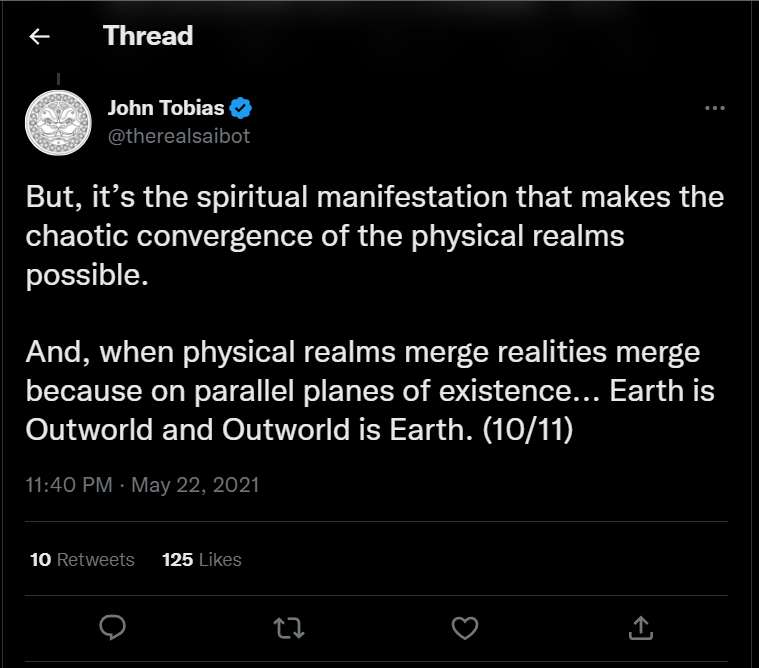Toggle the Like heart icon

tap(464, 626)
